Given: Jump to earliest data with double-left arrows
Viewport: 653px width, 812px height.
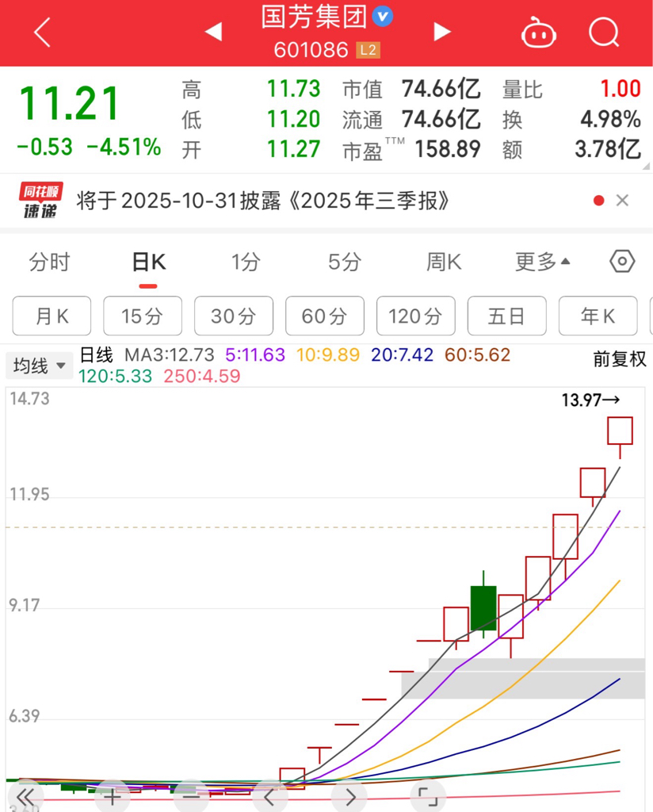Looking at the screenshot, I should coord(25,797).
